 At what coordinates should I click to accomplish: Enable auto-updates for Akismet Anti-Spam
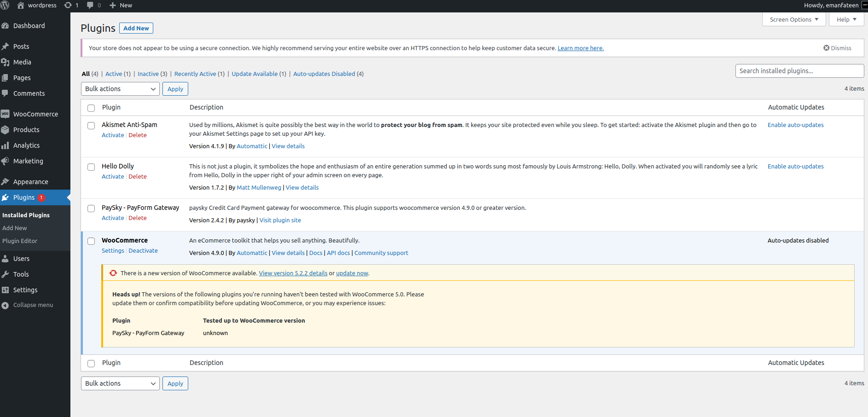click(796, 125)
